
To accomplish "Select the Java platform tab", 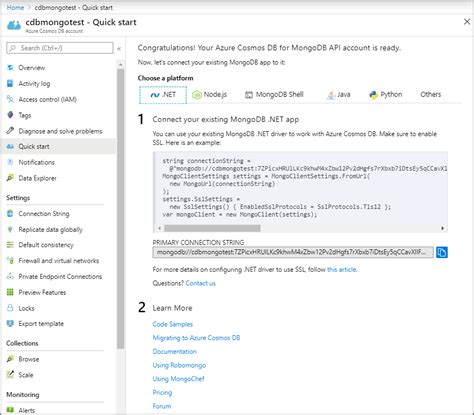I will 338,95.
